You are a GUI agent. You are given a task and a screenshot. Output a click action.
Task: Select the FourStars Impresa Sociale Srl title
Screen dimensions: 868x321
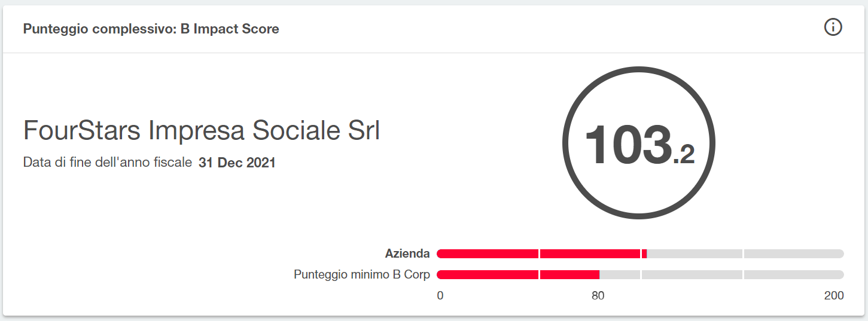202,131
